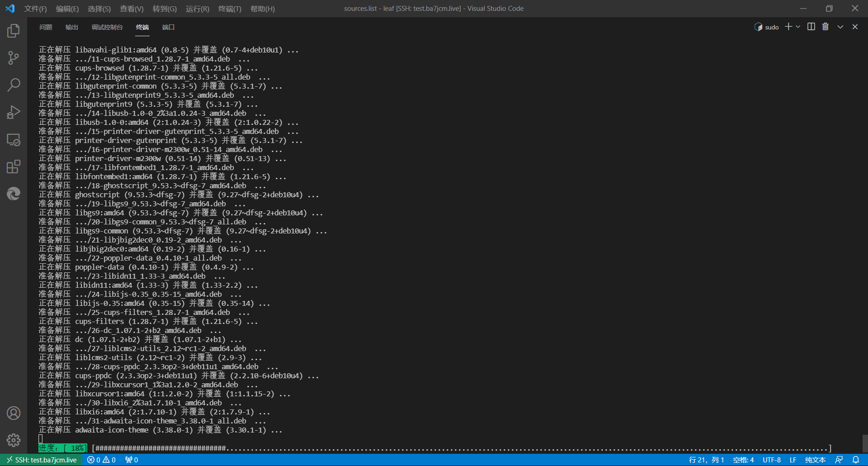868x466 pixels.
Task: Click the '.../22-poppler-data_0.4.10-1_all.deb' line
Action: [140, 258]
